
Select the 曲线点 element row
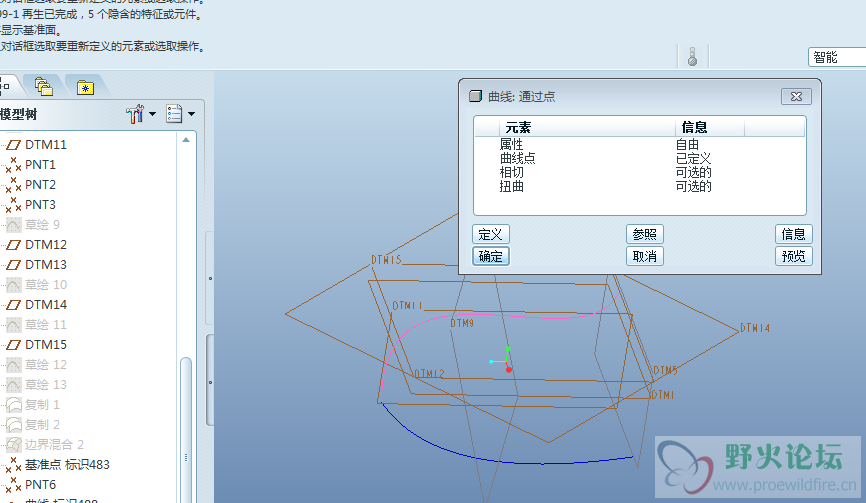[x=518, y=158]
